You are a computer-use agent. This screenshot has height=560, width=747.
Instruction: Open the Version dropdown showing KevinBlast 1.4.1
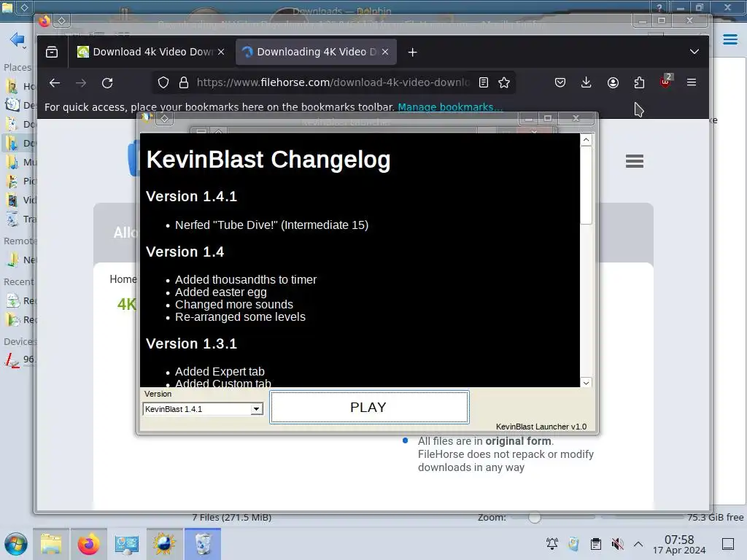(203, 409)
